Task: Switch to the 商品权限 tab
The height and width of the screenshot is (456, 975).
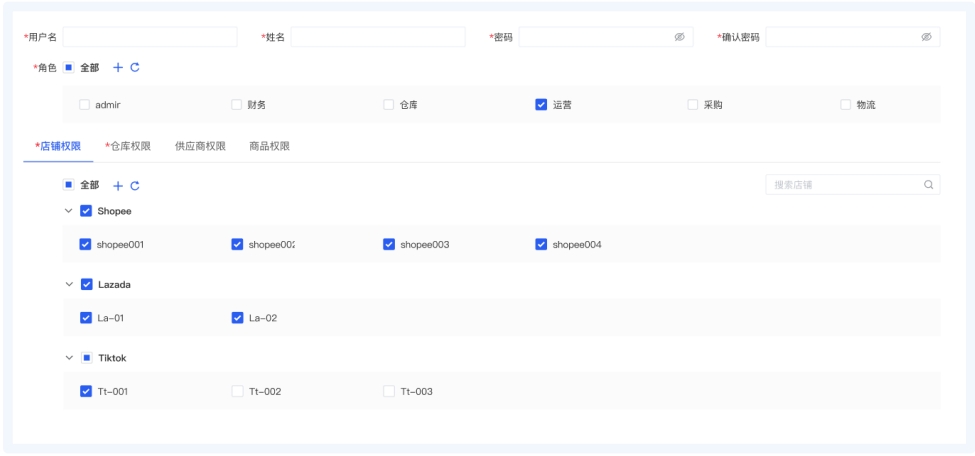Action: [x=269, y=147]
